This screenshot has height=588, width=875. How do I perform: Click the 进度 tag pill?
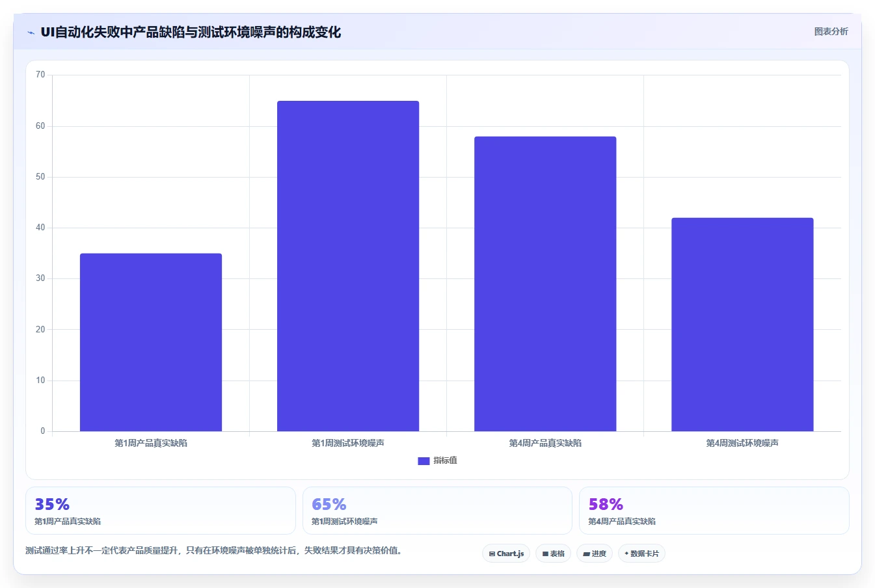click(x=595, y=554)
